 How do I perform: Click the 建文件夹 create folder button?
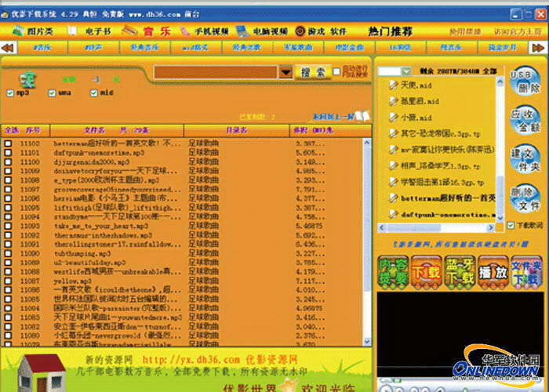click(525, 159)
